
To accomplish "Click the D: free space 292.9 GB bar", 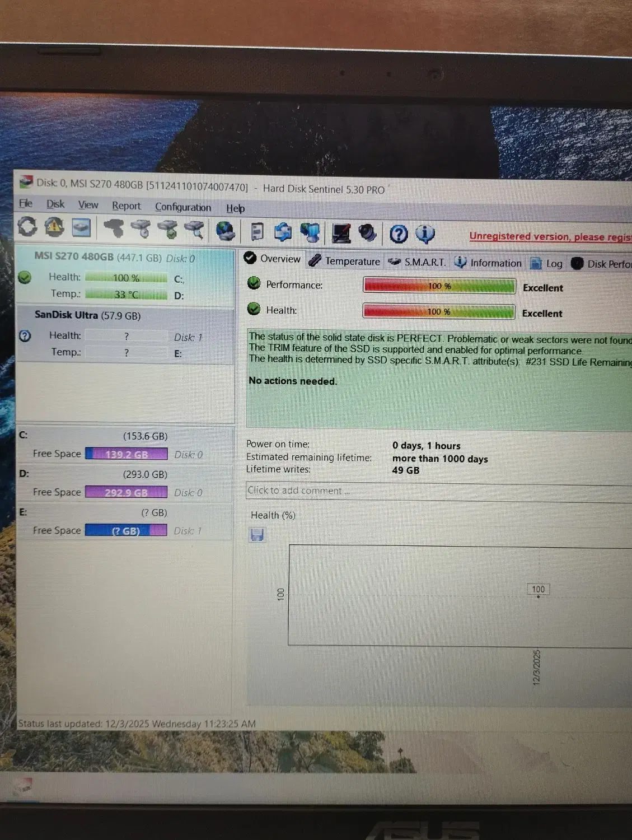I will click(127, 492).
